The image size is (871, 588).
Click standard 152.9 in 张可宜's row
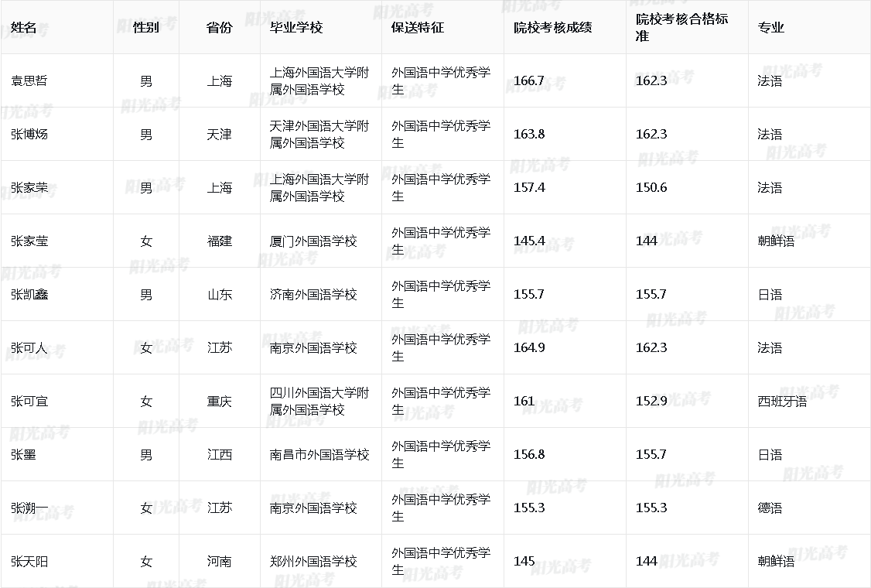point(651,401)
